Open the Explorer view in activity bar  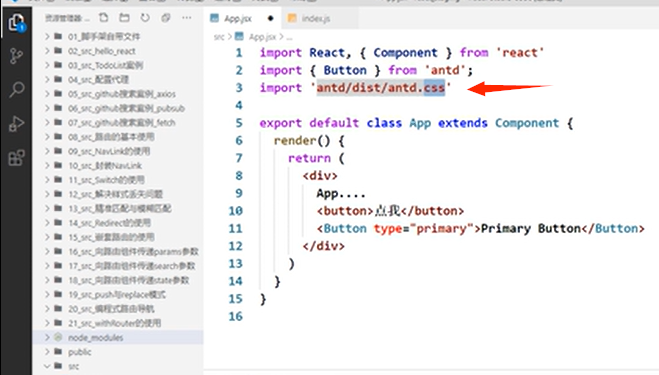click(x=16, y=22)
